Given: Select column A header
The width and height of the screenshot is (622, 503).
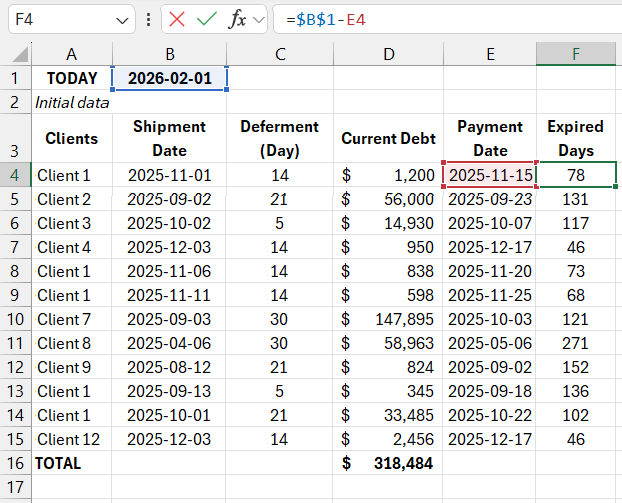Looking at the screenshot, I should 72,54.
